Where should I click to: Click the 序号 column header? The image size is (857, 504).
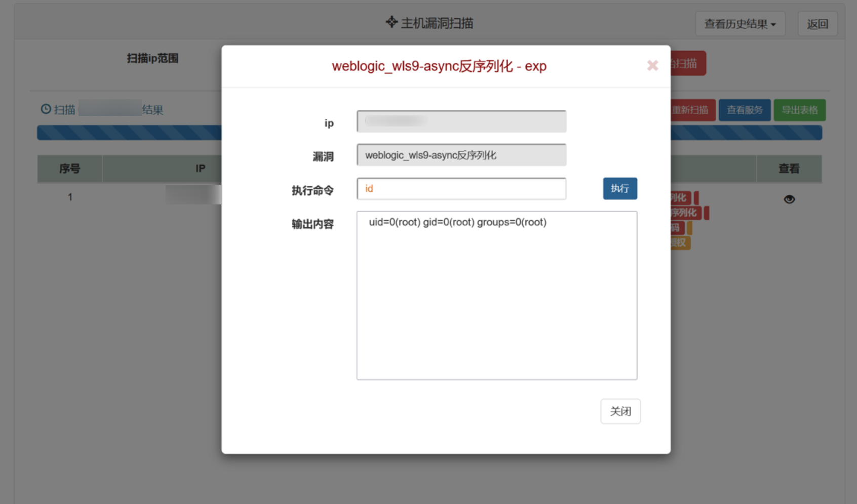[x=70, y=169]
